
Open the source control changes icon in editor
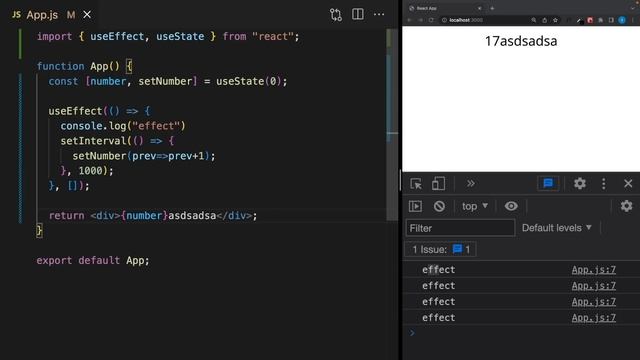tap(336, 15)
